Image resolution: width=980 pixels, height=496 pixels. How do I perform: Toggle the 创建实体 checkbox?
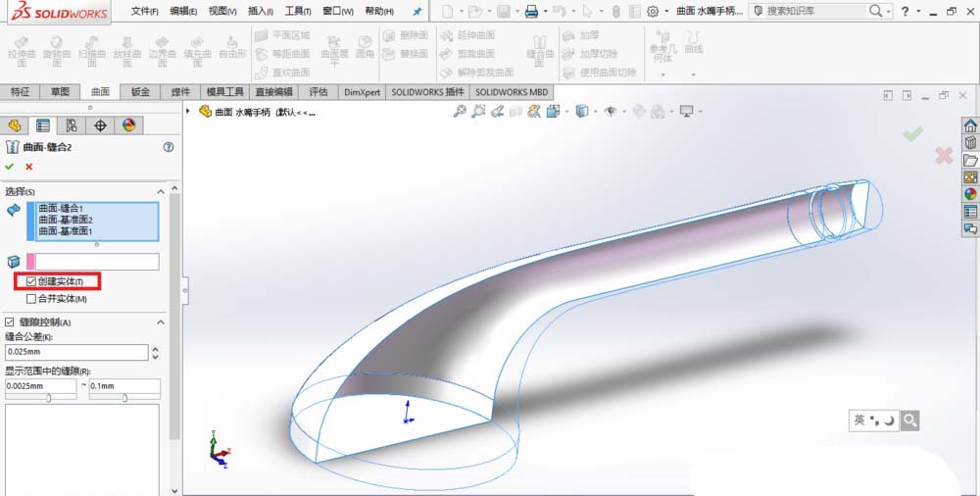tap(31, 281)
